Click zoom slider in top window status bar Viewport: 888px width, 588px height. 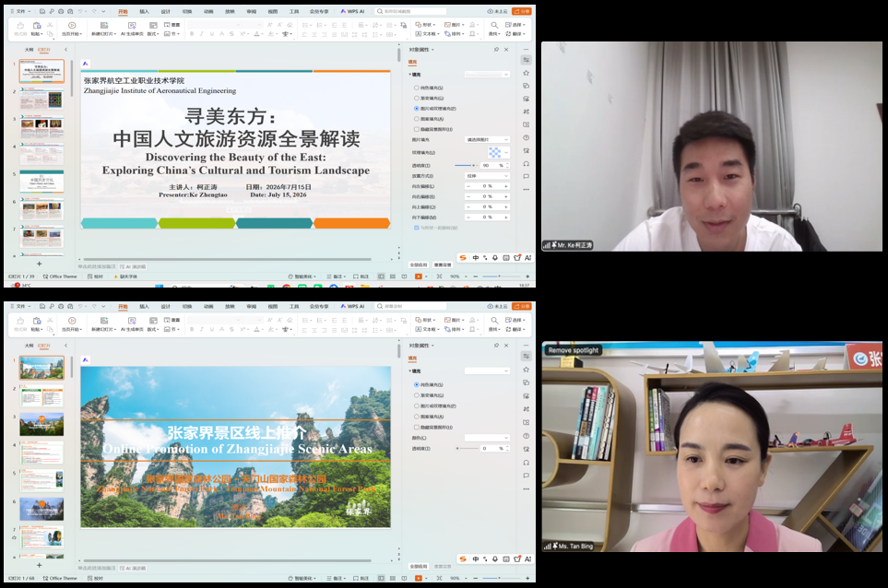pos(498,276)
